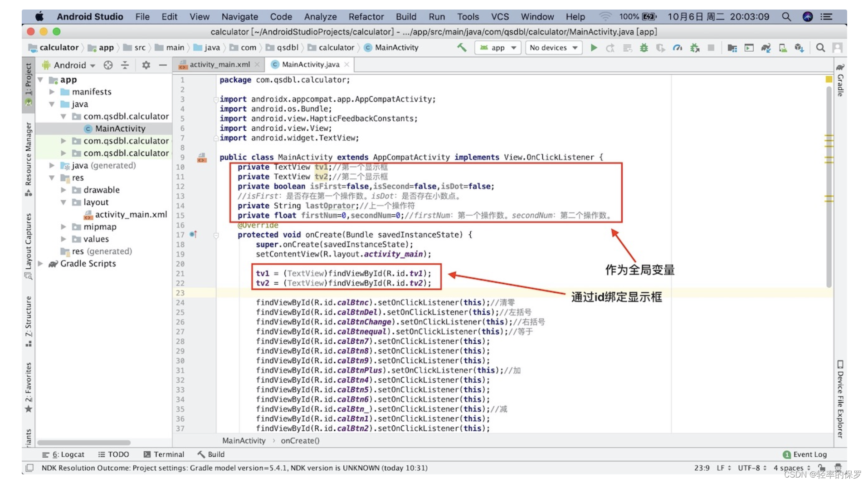Click the Scroll from Source target icon
The image size is (868, 483).
pyautogui.click(x=108, y=65)
